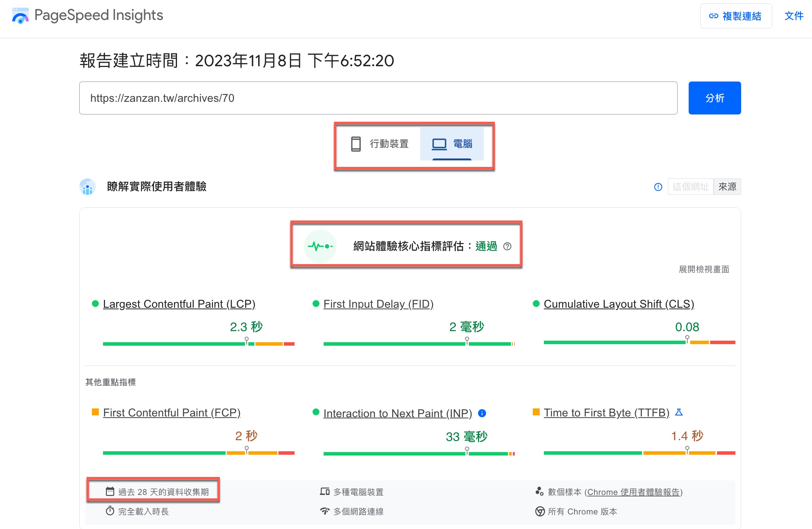812x529 pixels.
Task: Click the user experience chart icon beside 瞭解實際使用者體驗
Action: pos(88,187)
